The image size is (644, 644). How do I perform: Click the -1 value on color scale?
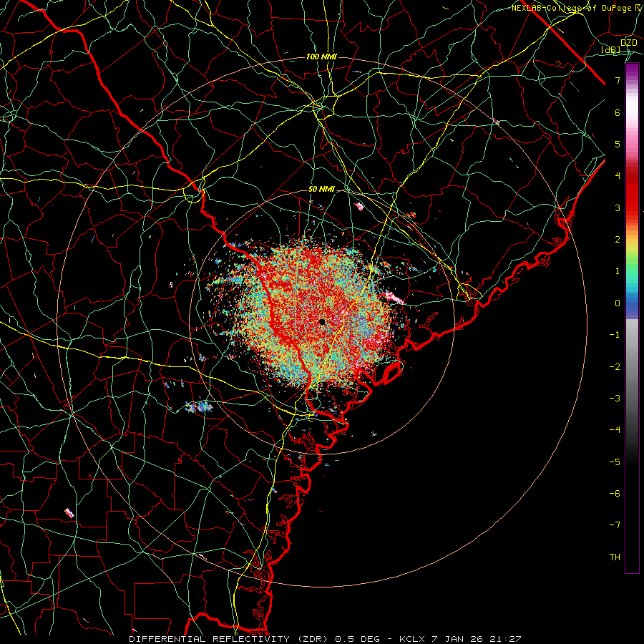pos(615,335)
